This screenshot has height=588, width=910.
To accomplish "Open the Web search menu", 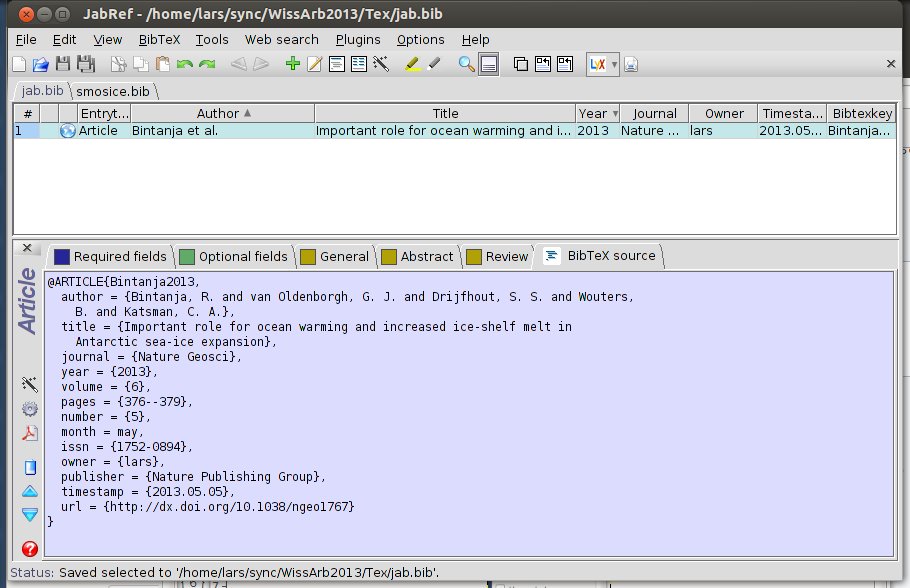I will click(282, 39).
